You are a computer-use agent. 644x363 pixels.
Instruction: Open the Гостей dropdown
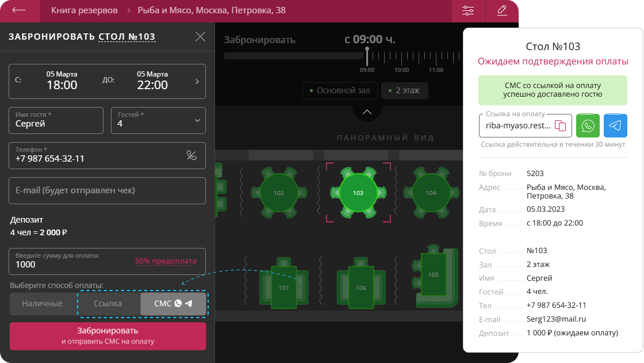[198, 120]
